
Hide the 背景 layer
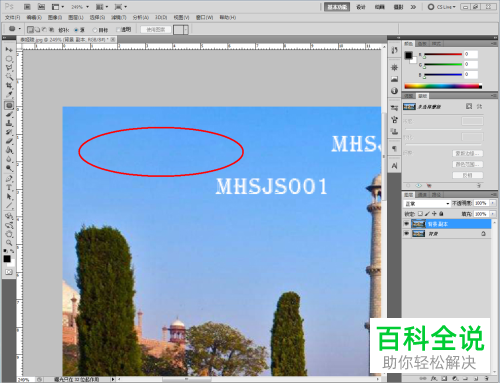coord(406,234)
